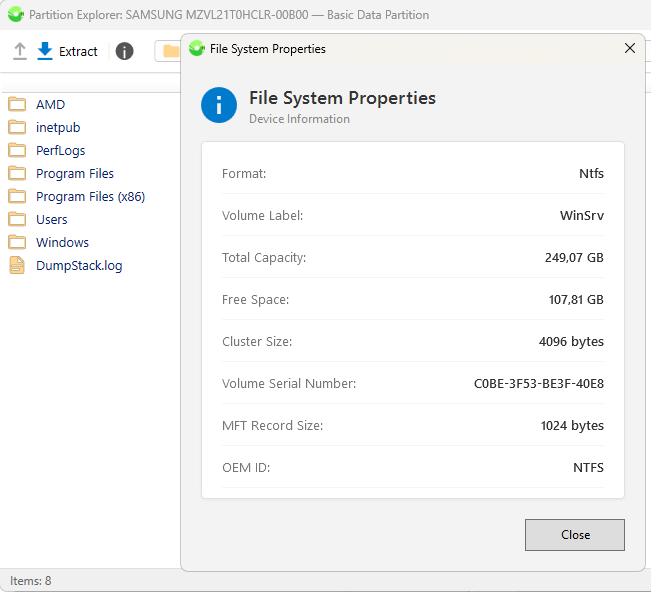Select the inetpub folder icon

[17, 127]
